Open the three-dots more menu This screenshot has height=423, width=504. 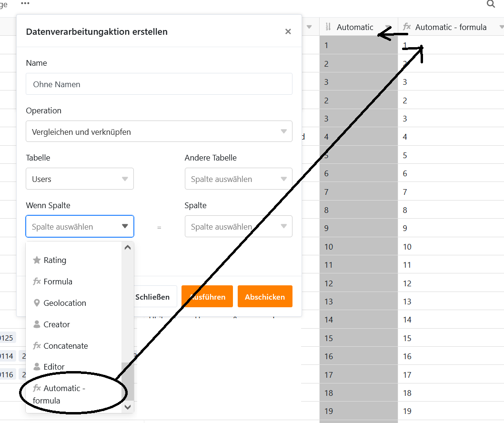coord(25,3)
